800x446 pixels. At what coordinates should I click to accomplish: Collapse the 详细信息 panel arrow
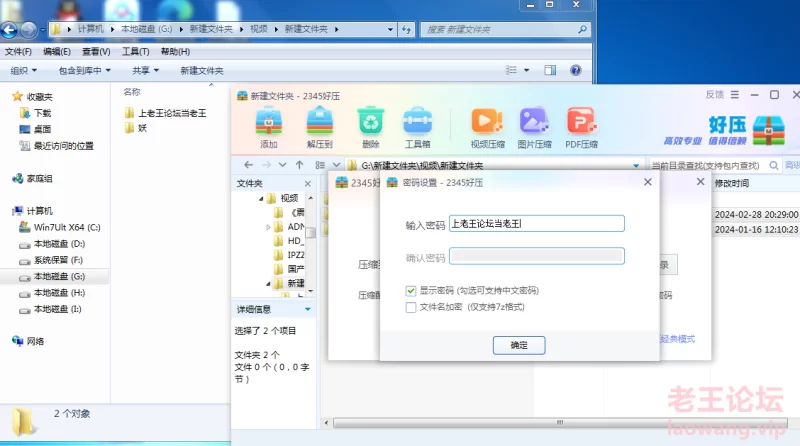pyautogui.click(x=308, y=309)
